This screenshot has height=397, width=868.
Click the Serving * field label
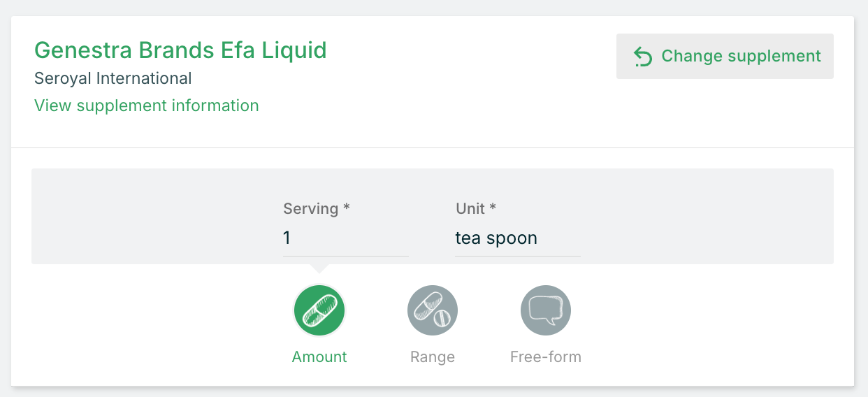316,208
